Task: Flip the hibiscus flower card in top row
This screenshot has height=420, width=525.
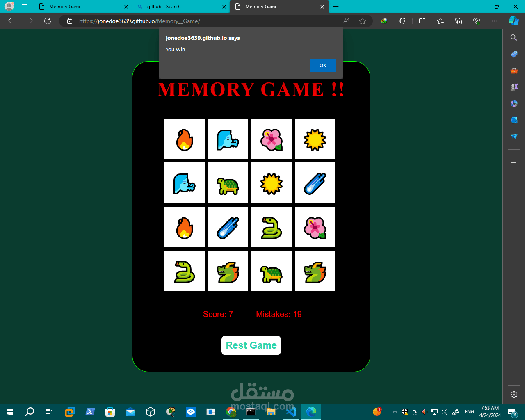Action: [x=272, y=139]
